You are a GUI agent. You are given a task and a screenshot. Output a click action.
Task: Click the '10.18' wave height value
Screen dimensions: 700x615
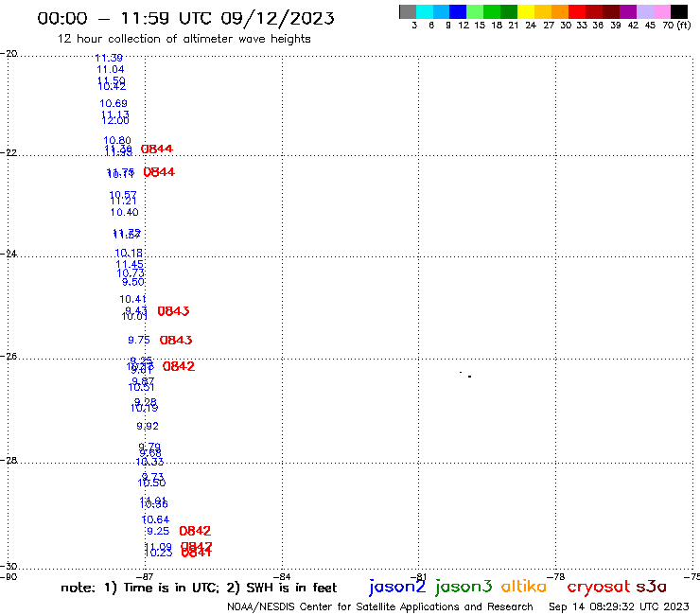[129, 253]
